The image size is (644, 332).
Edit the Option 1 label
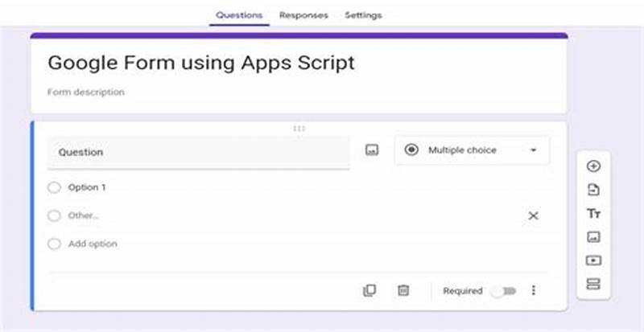[87, 187]
